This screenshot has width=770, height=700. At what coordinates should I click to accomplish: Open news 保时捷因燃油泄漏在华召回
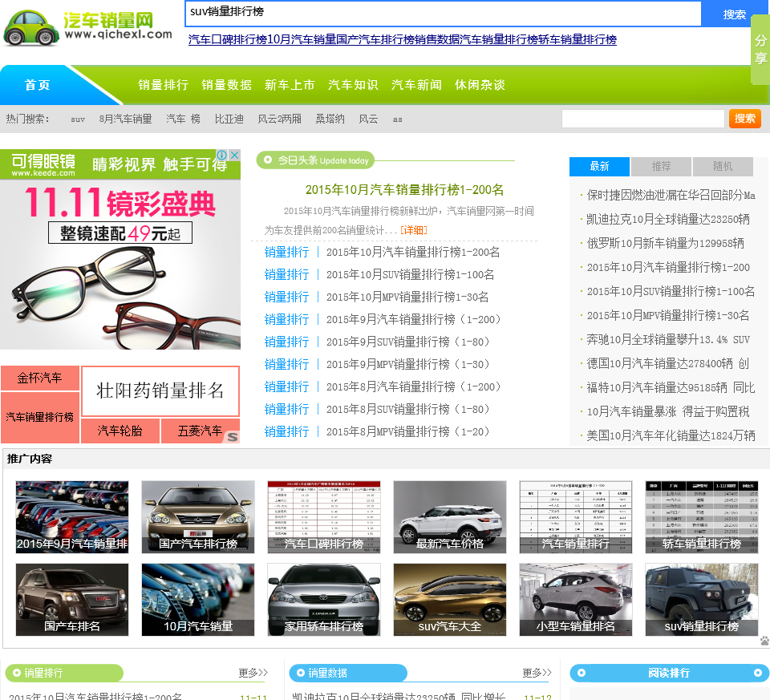pos(671,195)
